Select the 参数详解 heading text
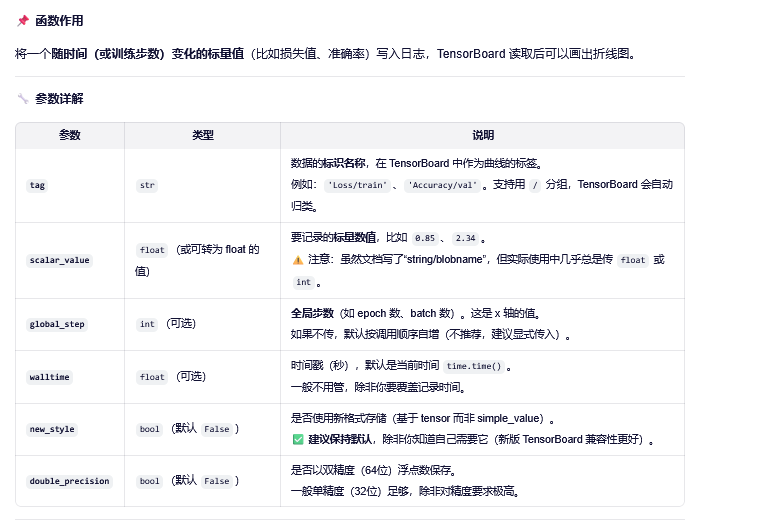This screenshot has height=521, width=758. point(59,99)
